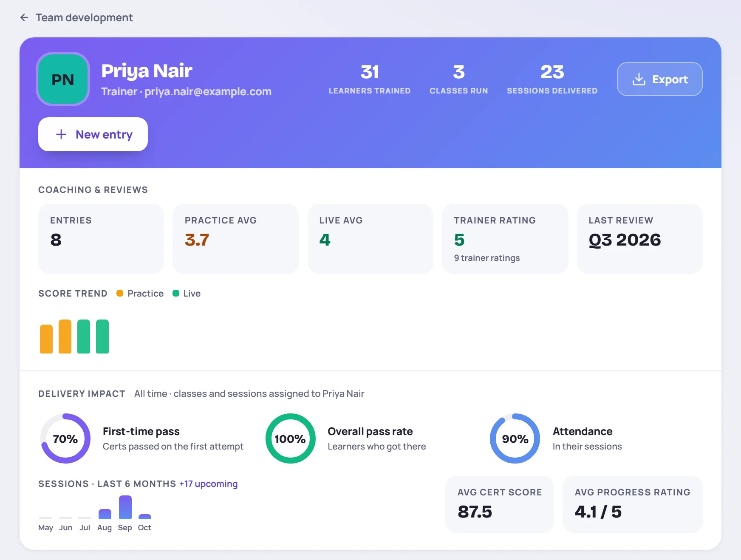741x560 pixels.
Task: Click the 90% attendance ring
Action: coord(515,438)
